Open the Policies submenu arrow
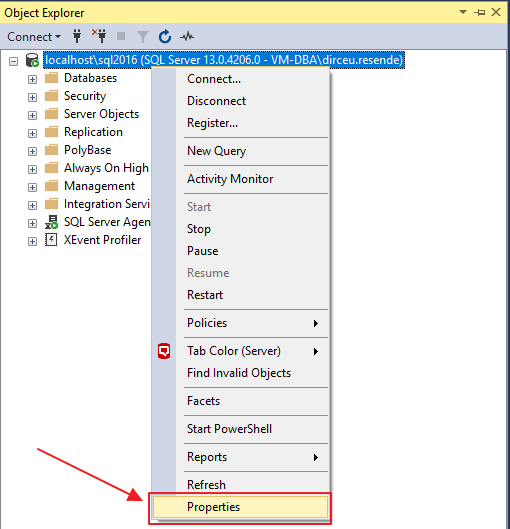Screen dimensions: 510x529 tap(316, 323)
